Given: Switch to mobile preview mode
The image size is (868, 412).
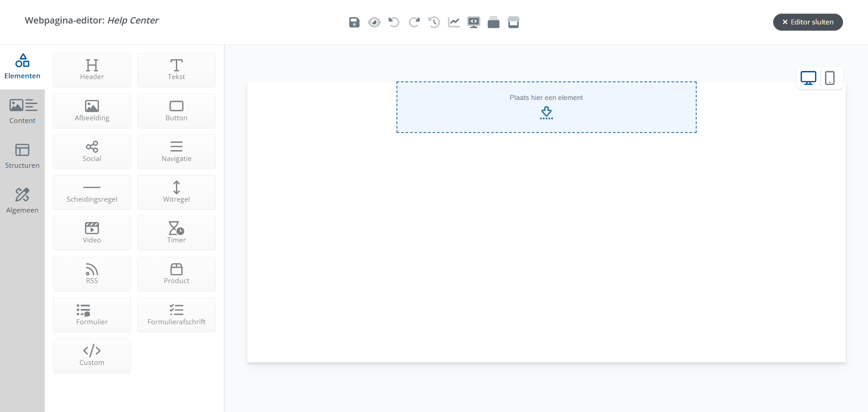Looking at the screenshot, I should click(x=830, y=78).
